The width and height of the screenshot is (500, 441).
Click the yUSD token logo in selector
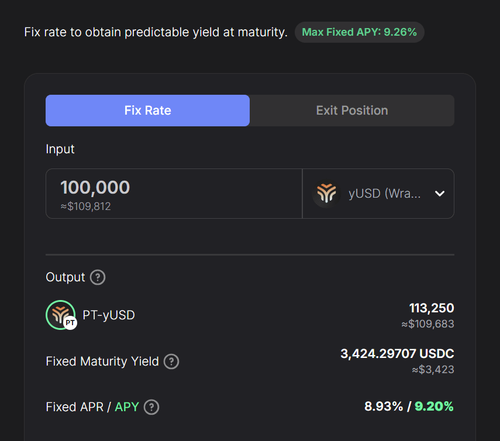coord(326,193)
